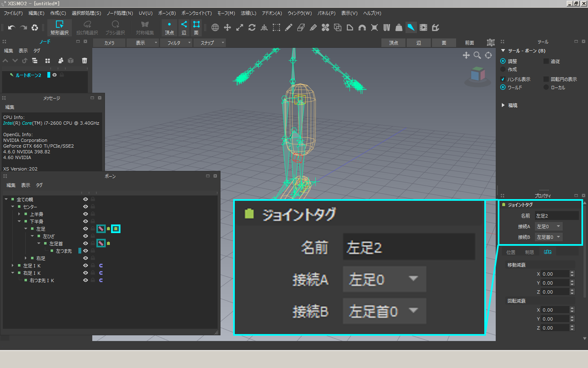
Task: Uncheck the ハンドル表示 checkbox
Action: [503, 79]
